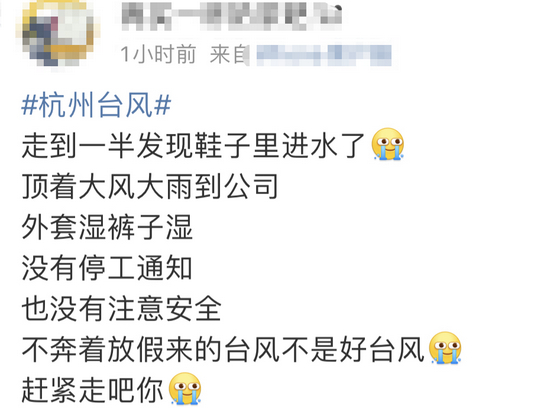The image size is (550, 408).
Task: Click the word 放假 in the post
Action: point(136,350)
